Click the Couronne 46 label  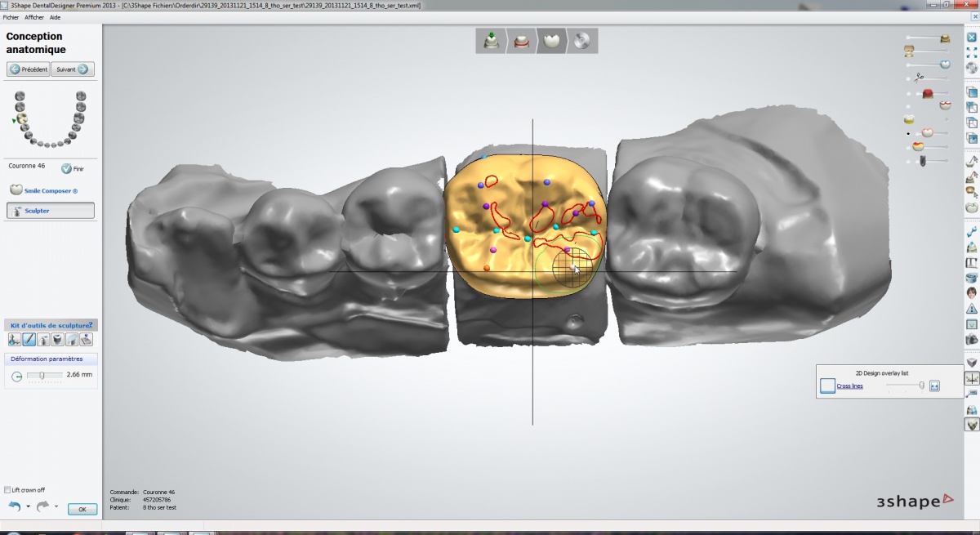coord(26,166)
